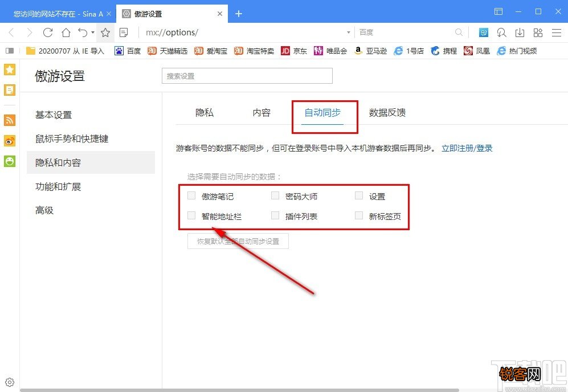Open the 京东 bookmark
Screen dimensions: 568x392
[x=294, y=51]
